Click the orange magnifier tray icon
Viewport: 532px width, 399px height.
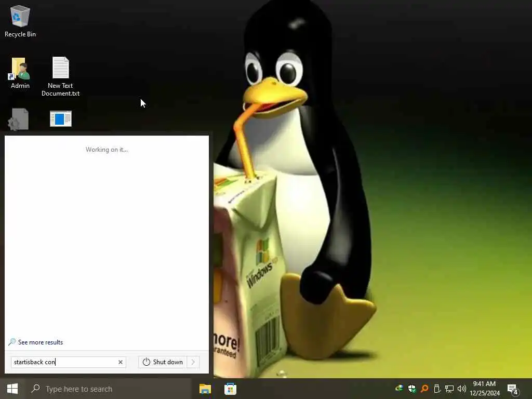coord(424,389)
